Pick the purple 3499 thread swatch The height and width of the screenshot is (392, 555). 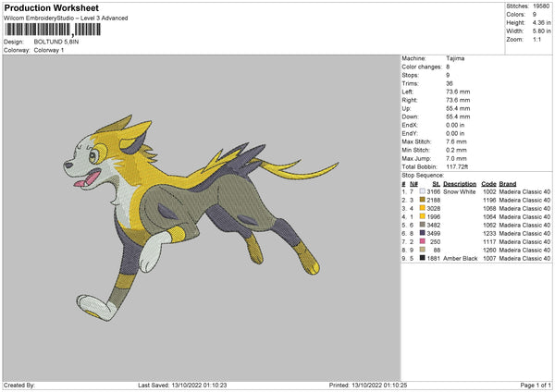pos(423,233)
